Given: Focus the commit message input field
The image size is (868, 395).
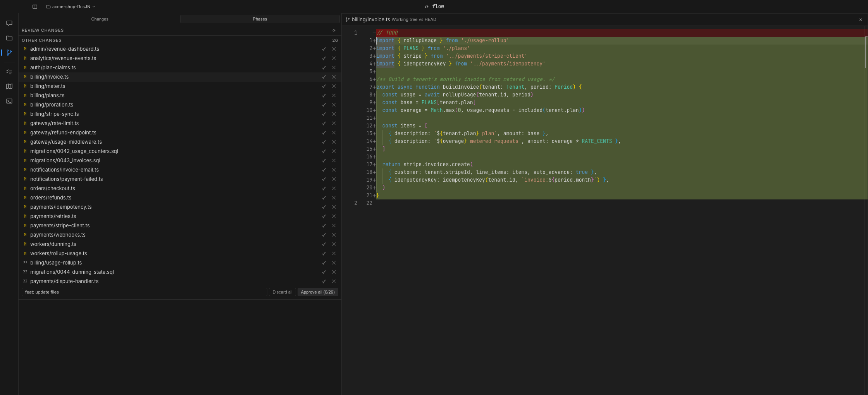Looking at the screenshot, I should point(144,292).
